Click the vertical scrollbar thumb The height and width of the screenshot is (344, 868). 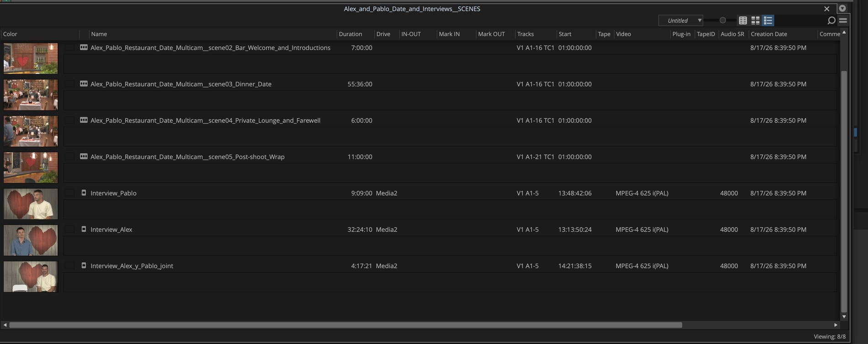click(x=844, y=192)
